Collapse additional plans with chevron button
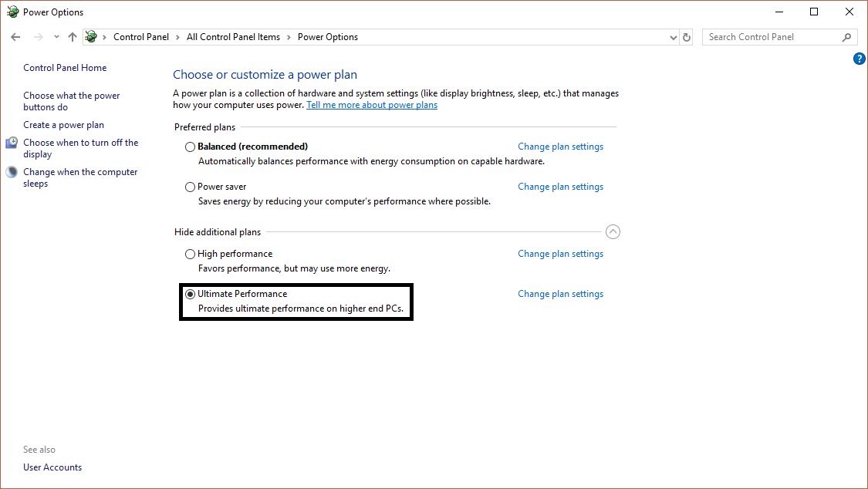 (x=613, y=232)
